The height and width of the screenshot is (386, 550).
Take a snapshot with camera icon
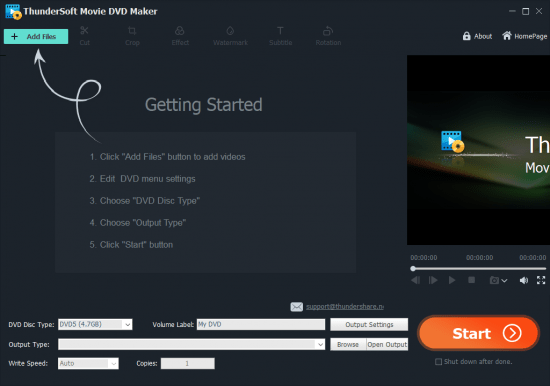(x=494, y=280)
